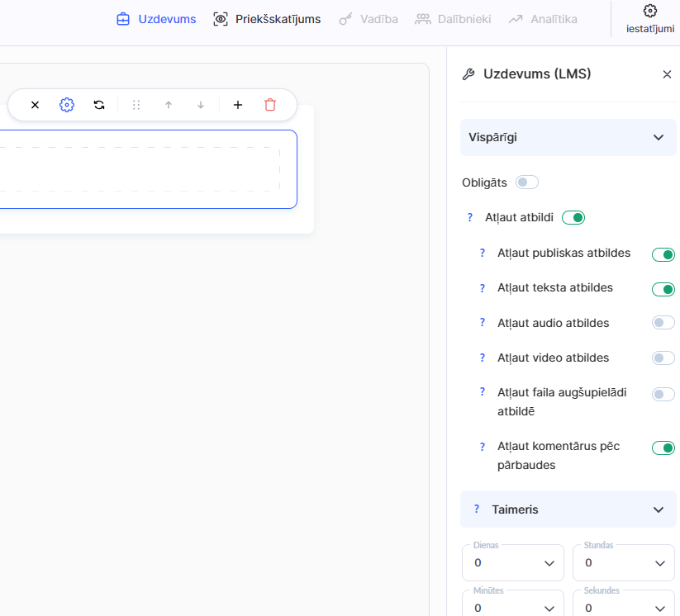Image resolution: width=680 pixels, height=616 pixels.
Task: Click the gear settings icon in block toolbar
Action: 67,105
